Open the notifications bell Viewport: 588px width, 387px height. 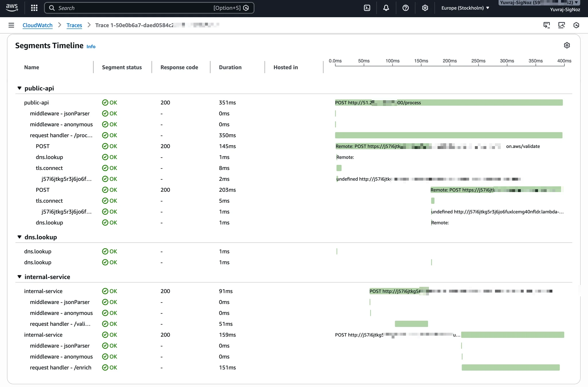[x=386, y=8]
